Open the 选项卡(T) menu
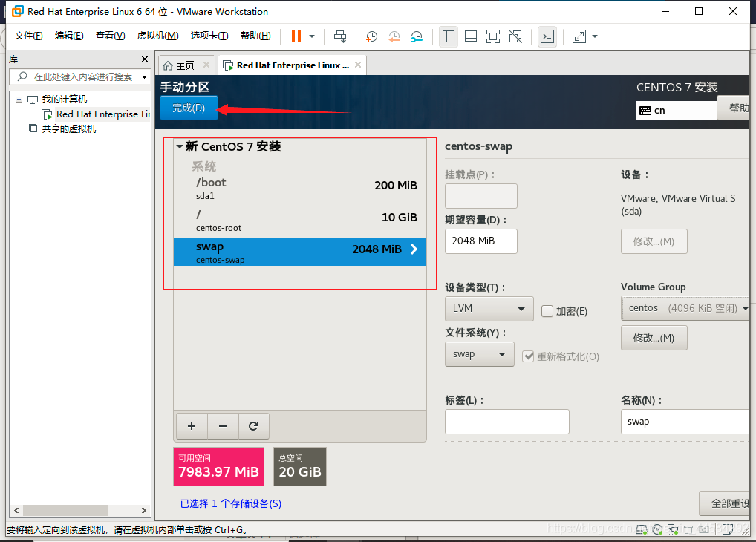 pos(209,36)
